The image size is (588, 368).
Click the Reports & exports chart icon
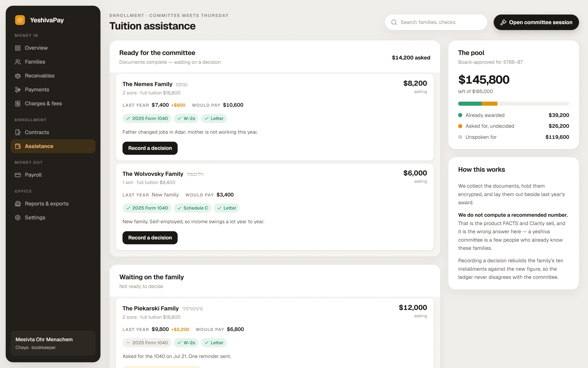[18, 203]
